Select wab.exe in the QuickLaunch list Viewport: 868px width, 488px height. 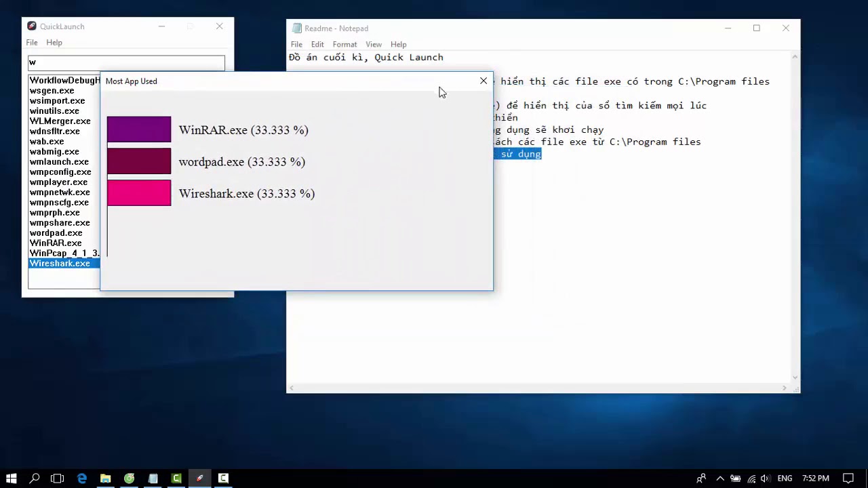(64, 142)
